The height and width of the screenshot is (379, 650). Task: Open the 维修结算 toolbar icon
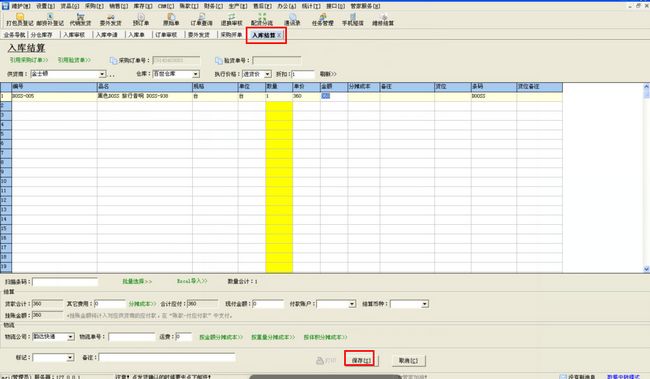(x=383, y=19)
